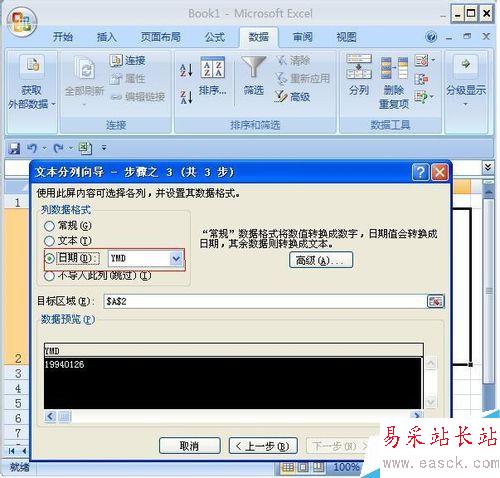Select the YMD column header in preview
The image size is (500, 478).
click(233, 351)
